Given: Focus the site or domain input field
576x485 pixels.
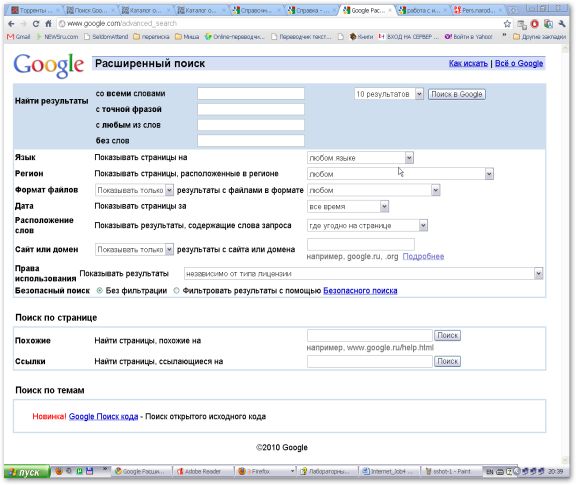Looking at the screenshot, I should [x=361, y=244].
